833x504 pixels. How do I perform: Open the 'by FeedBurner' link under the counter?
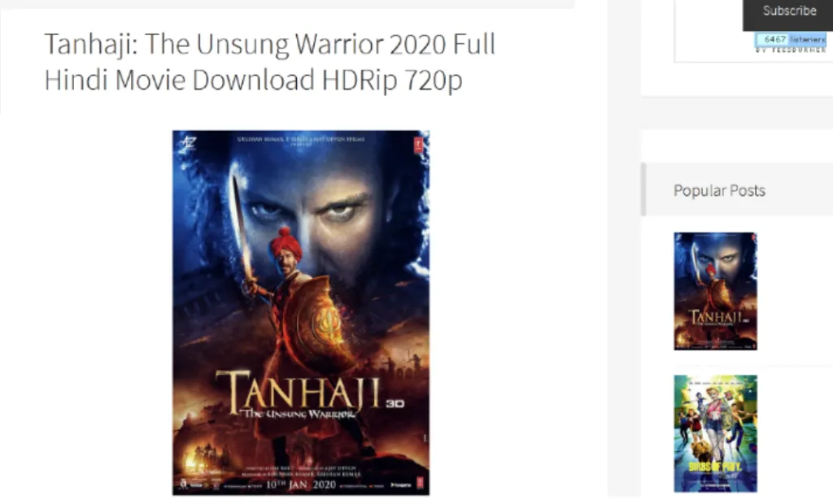[791, 50]
